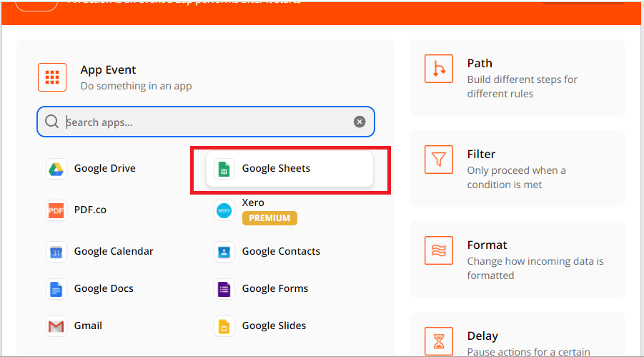Click the Filter funnel icon
644x357 pixels.
(x=439, y=160)
